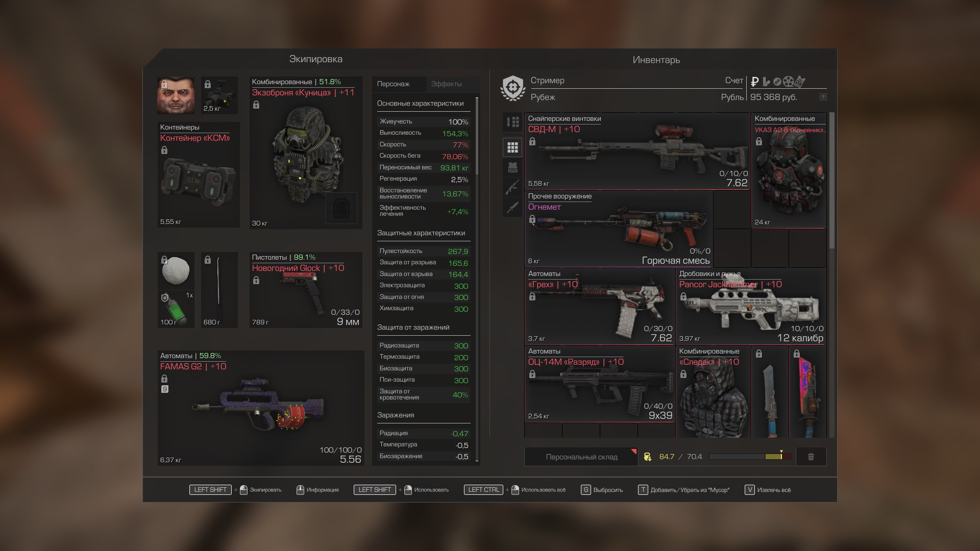
Task: Select the all-items grid filter icon
Action: point(512,147)
